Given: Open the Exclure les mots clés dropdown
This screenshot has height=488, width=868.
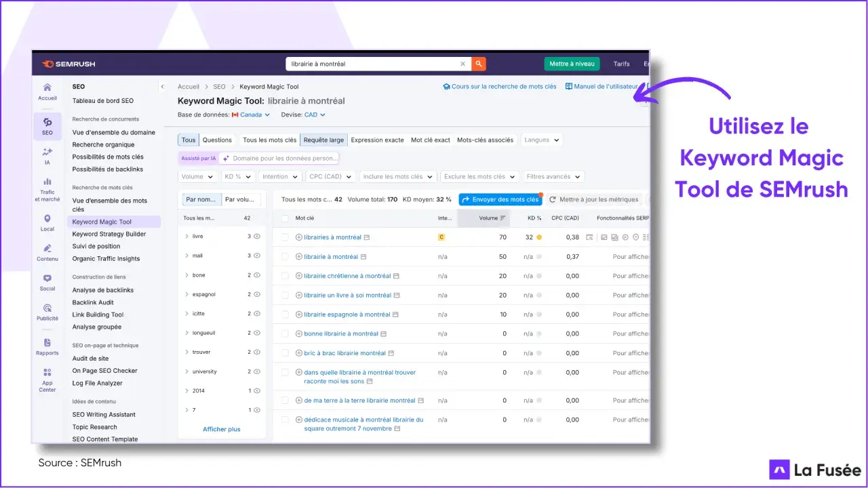Looking at the screenshot, I should click(x=479, y=176).
